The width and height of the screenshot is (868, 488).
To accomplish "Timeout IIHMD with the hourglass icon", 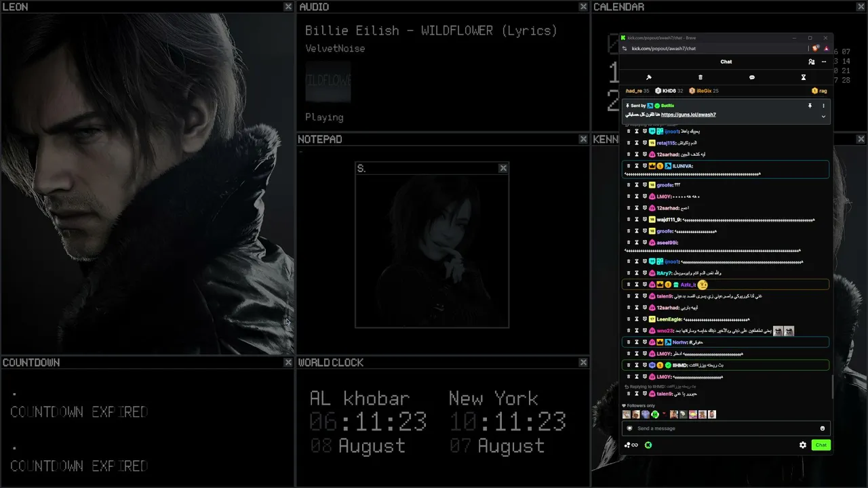I will [x=637, y=365].
